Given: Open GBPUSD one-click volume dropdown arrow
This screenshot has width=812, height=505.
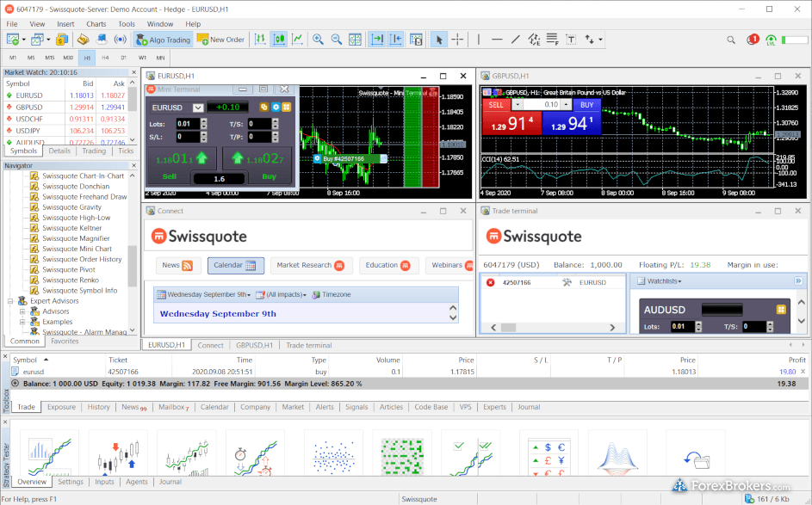Looking at the screenshot, I should pyautogui.click(x=518, y=104).
